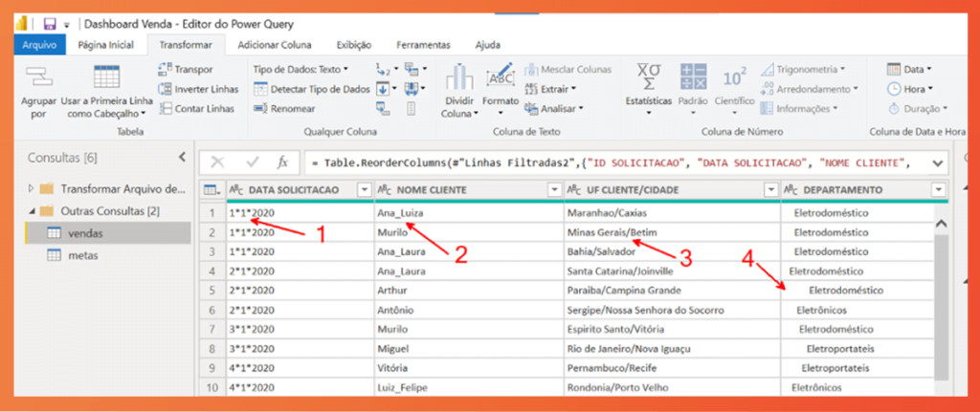Click the fx formula icon
Screen dimensions: 980x412
[x=282, y=163]
